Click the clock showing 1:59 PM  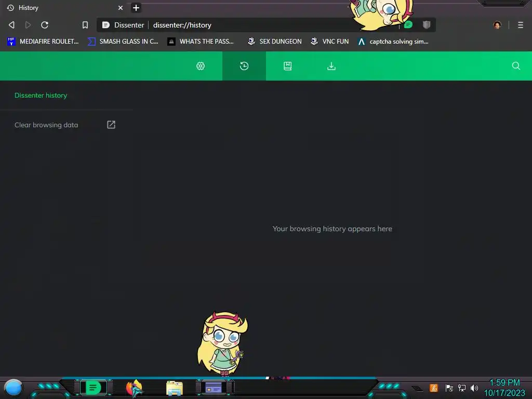(x=504, y=383)
